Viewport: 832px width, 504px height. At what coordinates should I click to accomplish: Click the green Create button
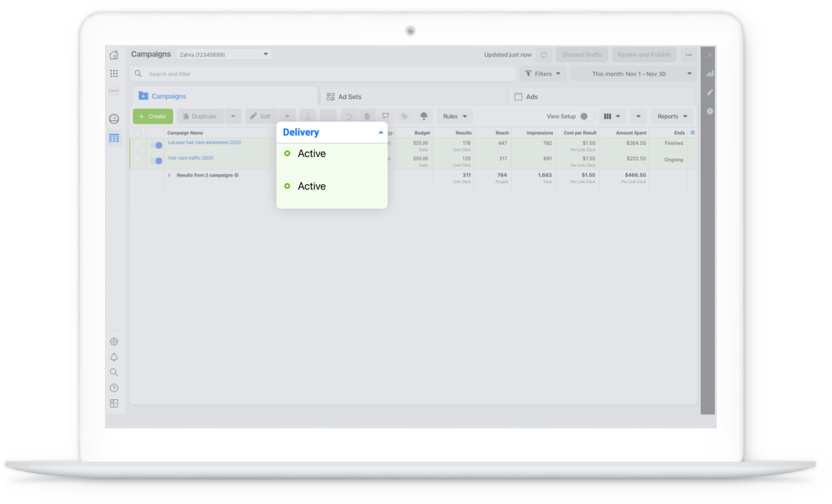click(x=153, y=117)
